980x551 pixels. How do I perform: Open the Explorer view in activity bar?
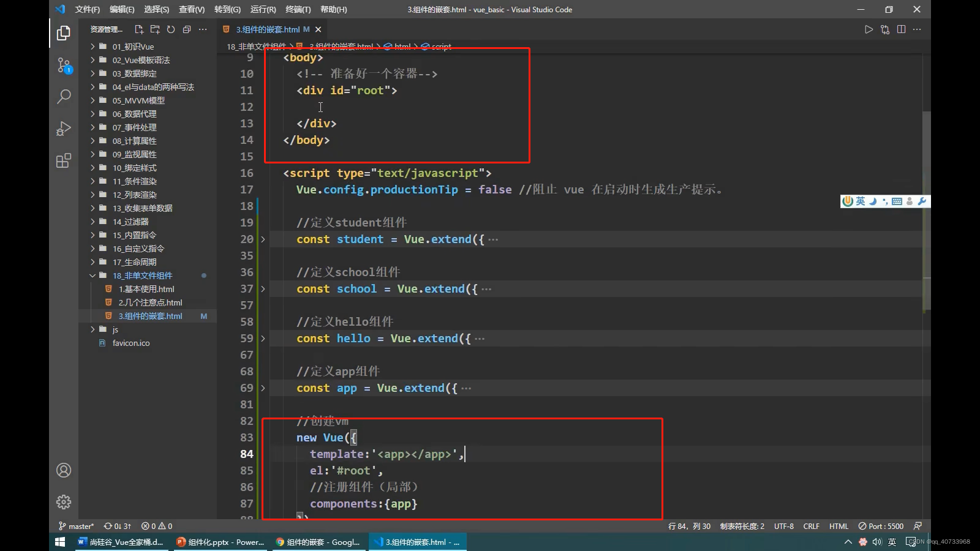(64, 32)
